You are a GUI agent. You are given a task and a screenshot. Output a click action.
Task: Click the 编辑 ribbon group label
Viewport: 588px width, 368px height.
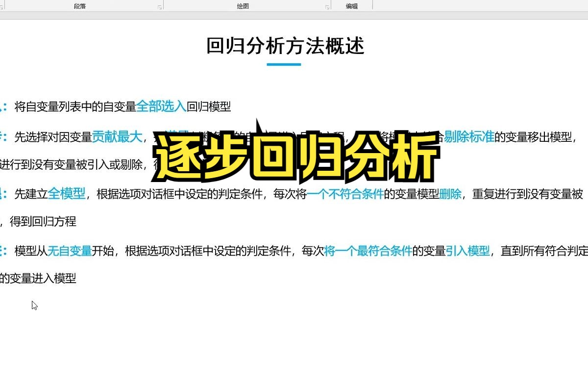coord(352,5)
